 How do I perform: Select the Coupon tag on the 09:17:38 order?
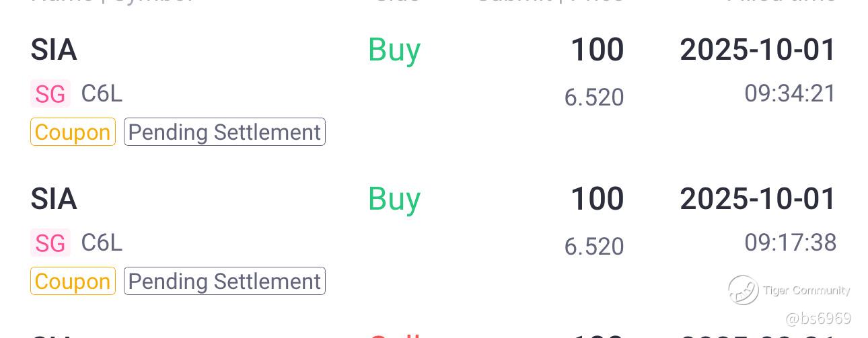(x=73, y=281)
